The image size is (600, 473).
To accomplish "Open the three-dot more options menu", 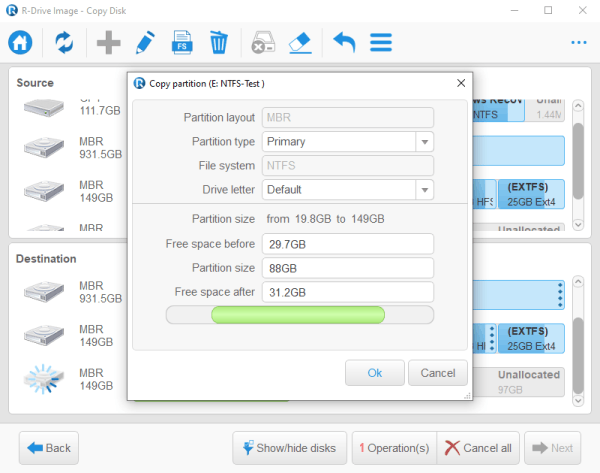I will [x=579, y=42].
